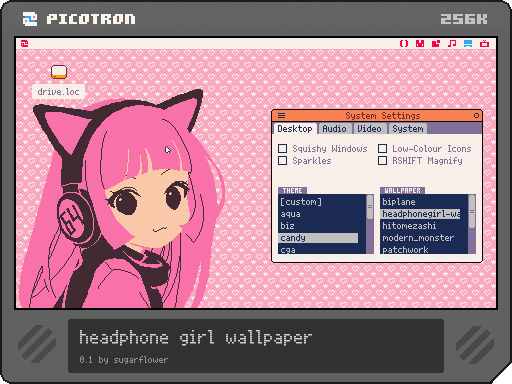The height and width of the screenshot is (384, 512).
Task: Close the System Settings window with the round button
Action: tap(476, 115)
